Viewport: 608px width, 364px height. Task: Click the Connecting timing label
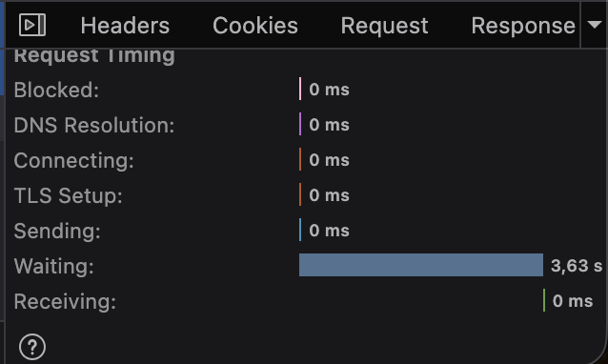click(73, 160)
